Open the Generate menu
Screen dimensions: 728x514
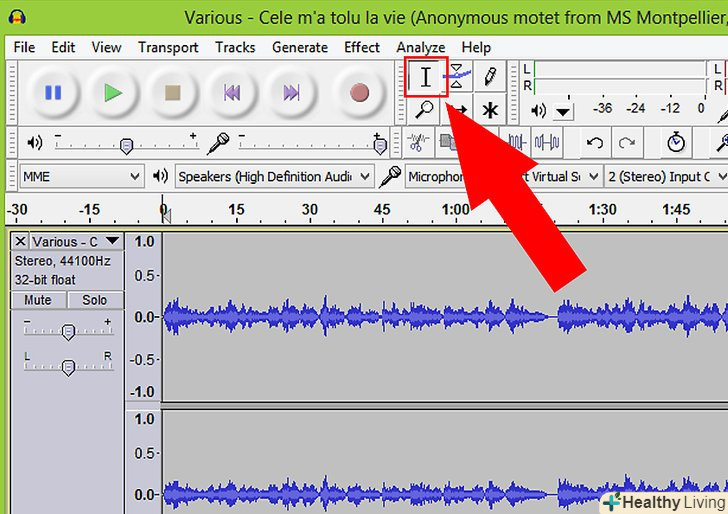tap(300, 47)
